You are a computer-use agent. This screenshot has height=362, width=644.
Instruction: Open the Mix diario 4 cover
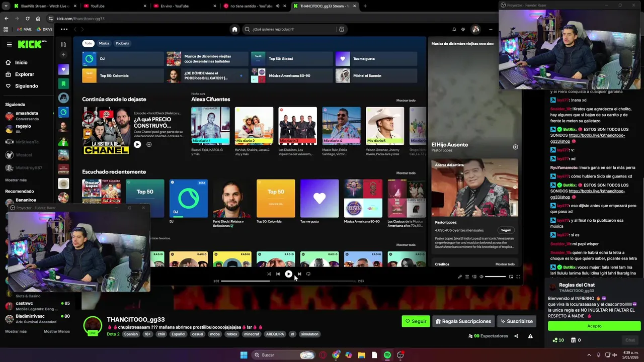[341, 126]
